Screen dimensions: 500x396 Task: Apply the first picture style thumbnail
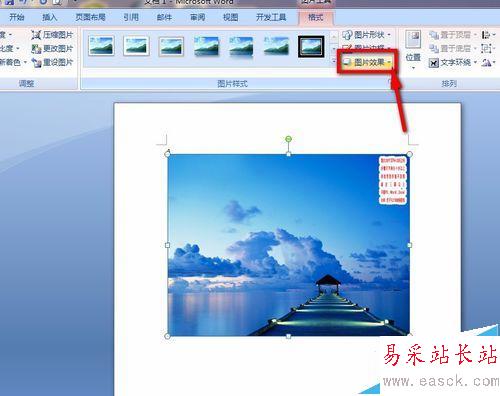click(x=102, y=46)
